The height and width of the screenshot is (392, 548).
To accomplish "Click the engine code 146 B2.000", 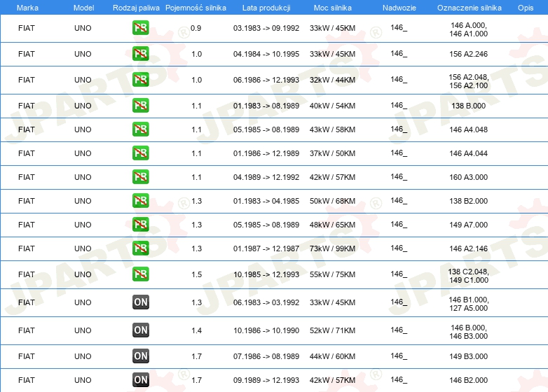I will (x=468, y=380).
